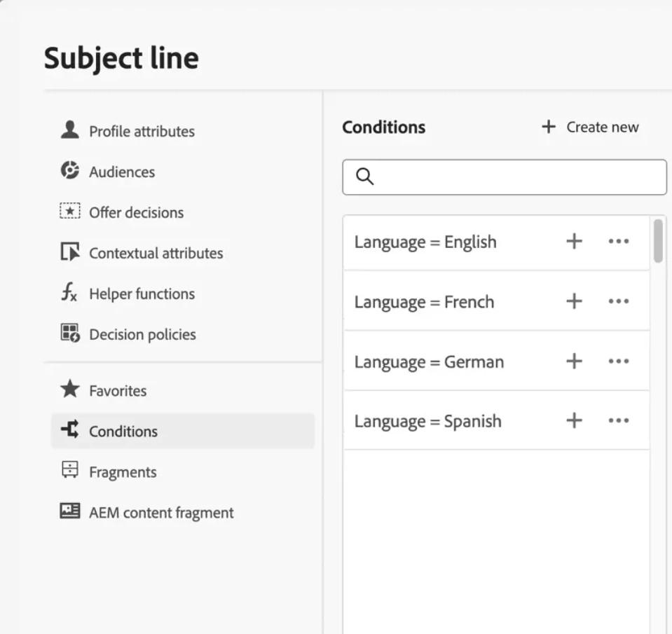This screenshot has width=672, height=634.
Task: Click the conditions list scrollbar
Action: pyautogui.click(x=658, y=241)
